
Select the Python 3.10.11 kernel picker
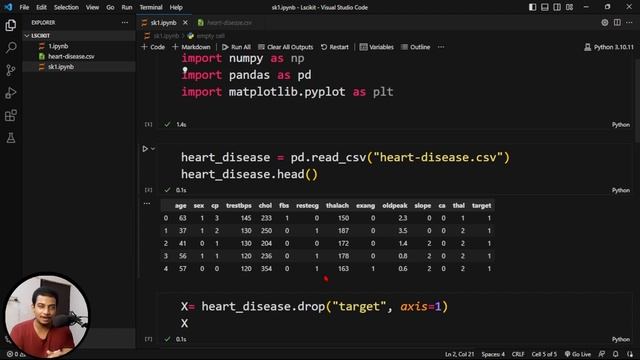[x=609, y=47]
